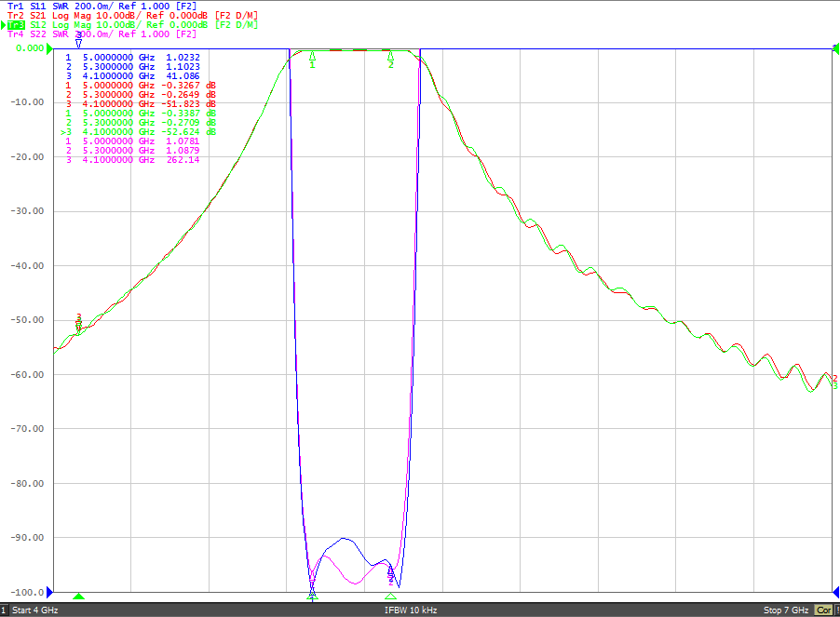Click the red trace end label 2 at the right edge

point(835,379)
